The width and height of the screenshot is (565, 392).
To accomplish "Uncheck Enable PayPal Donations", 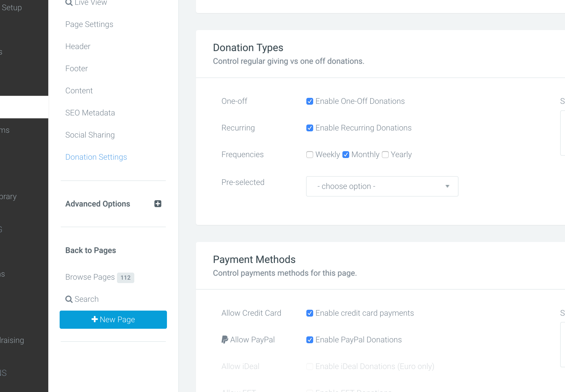I will coord(309,340).
